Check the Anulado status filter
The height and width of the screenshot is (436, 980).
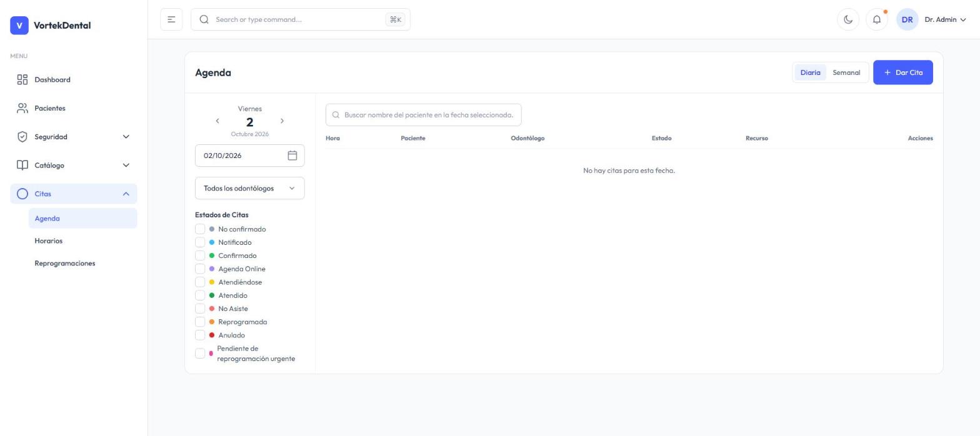click(200, 335)
